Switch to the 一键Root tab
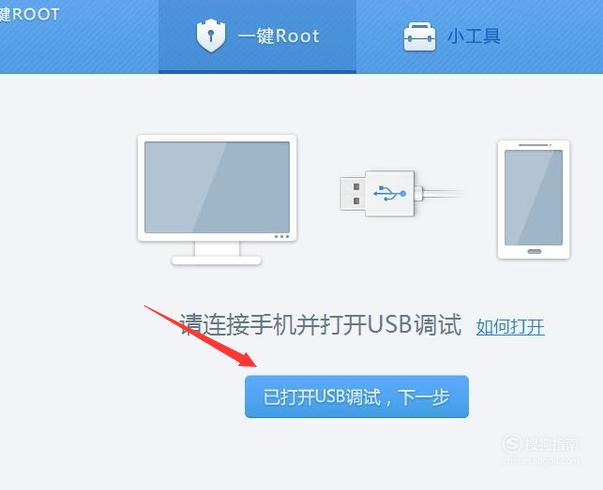Image resolution: width=603 pixels, height=490 pixels. [x=257, y=37]
